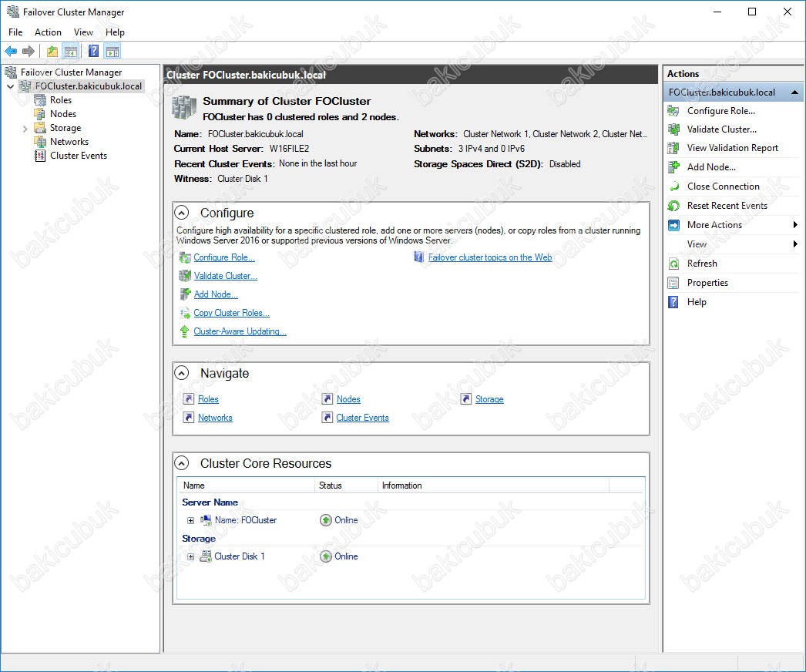Open the View menu in the menu bar
The height and width of the screenshot is (672, 806).
83,32
